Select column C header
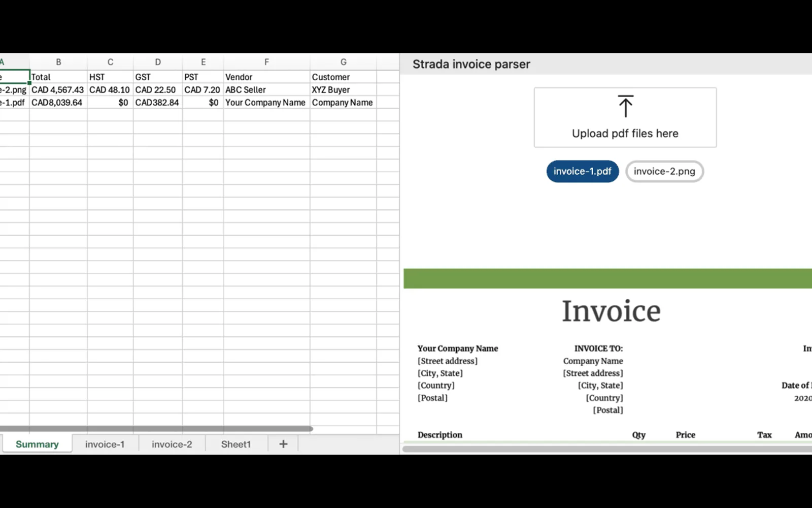Image resolution: width=812 pixels, height=508 pixels. pos(110,62)
